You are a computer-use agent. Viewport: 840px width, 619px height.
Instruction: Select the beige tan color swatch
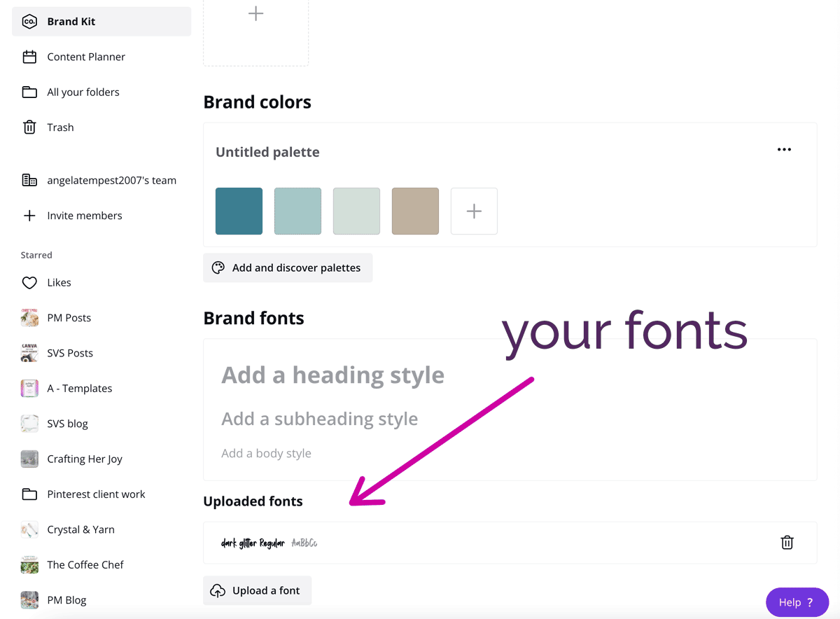point(415,211)
